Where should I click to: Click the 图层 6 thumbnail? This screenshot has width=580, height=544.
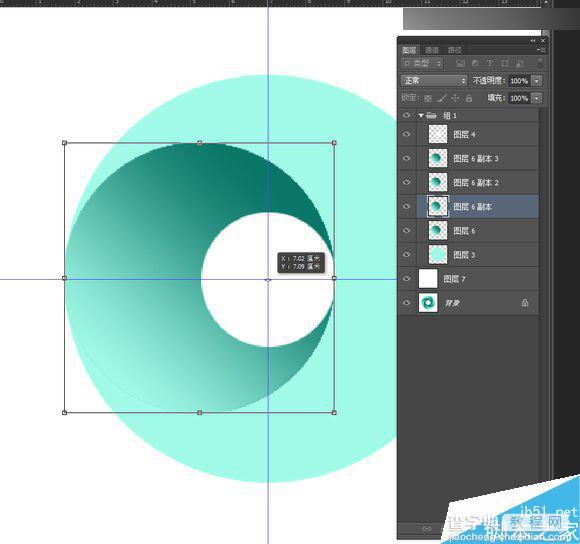(x=438, y=230)
